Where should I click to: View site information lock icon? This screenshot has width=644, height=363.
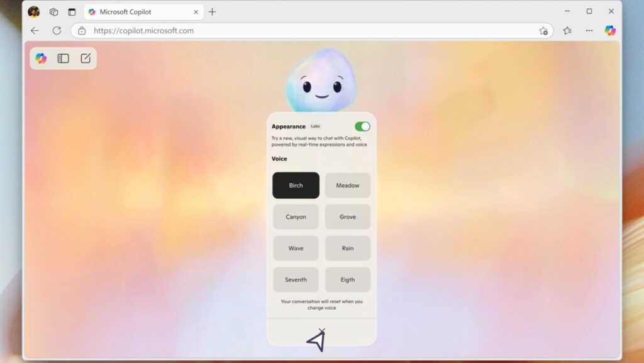click(x=82, y=30)
